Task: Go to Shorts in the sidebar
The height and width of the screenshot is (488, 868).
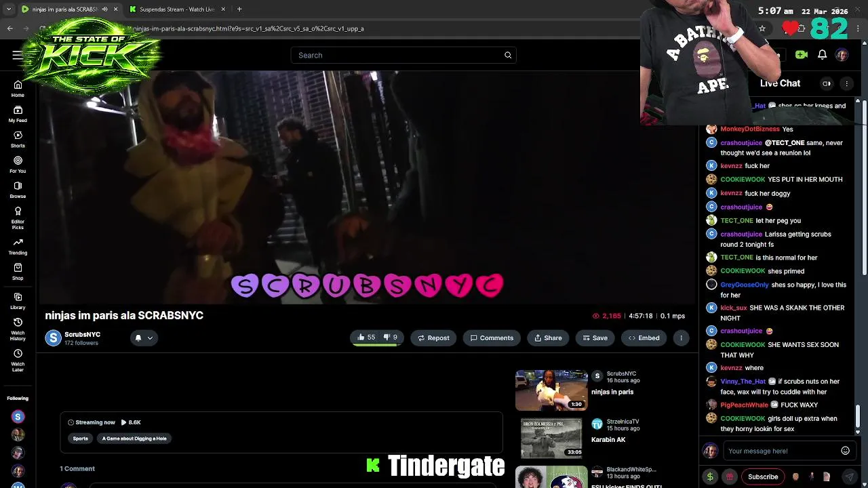Action: (18, 139)
